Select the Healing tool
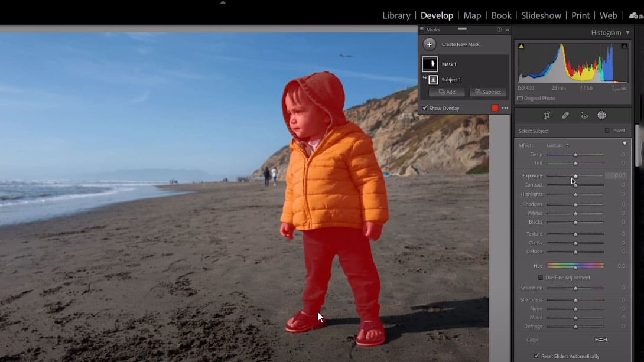This screenshot has height=362, width=644. [x=565, y=115]
